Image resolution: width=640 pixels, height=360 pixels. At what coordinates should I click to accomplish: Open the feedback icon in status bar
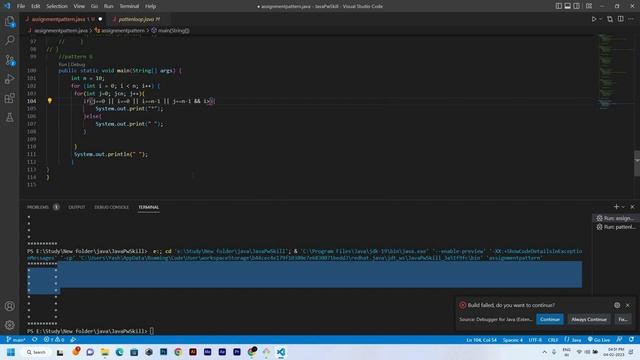click(x=620, y=340)
